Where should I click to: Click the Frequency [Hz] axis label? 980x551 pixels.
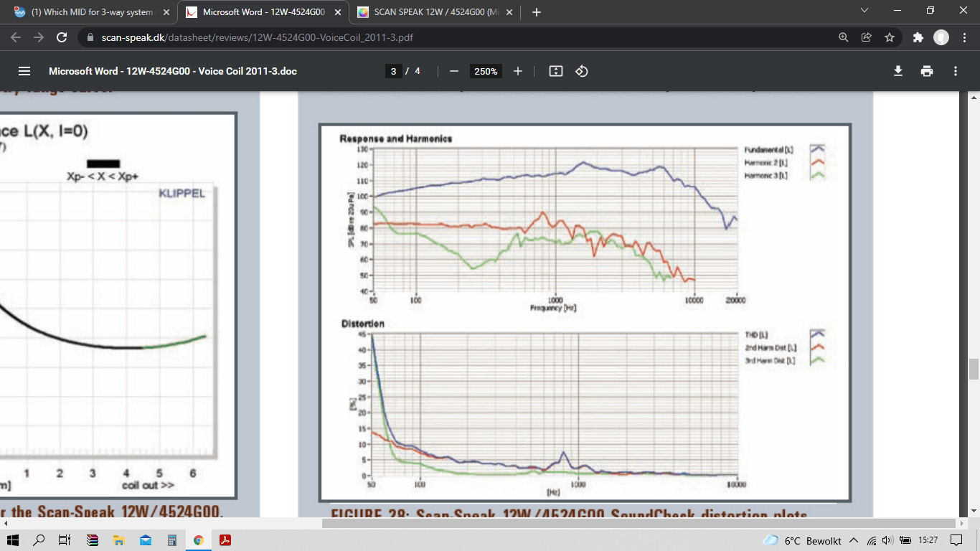[554, 307]
